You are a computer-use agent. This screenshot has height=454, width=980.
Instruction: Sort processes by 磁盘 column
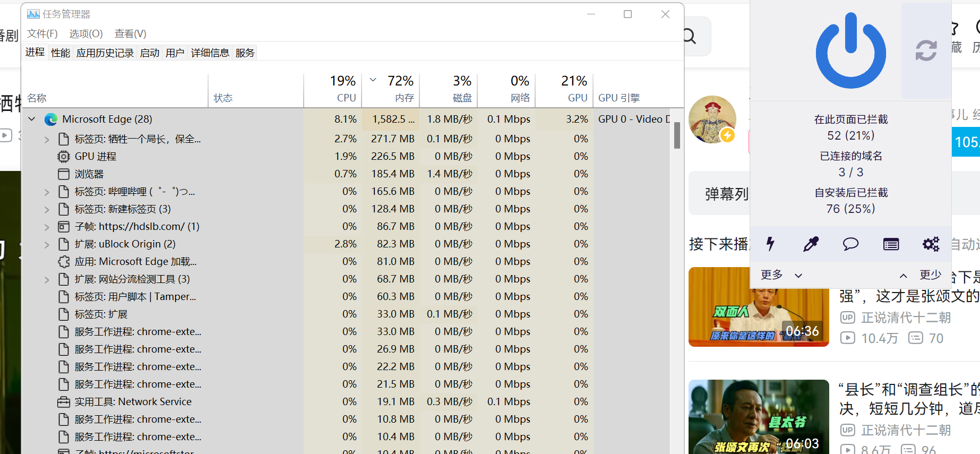(449, 89)
